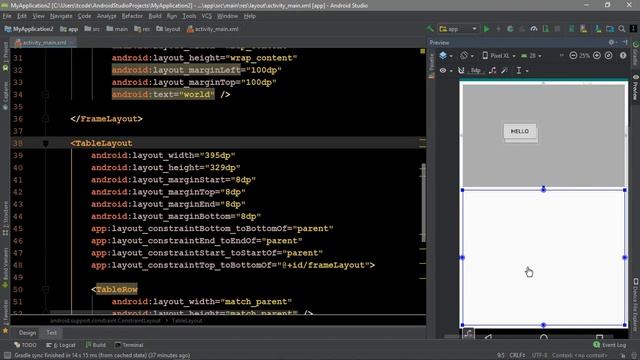Screen dimensions: 640x360
Task: Open the VCS menu
Action: pyautogui.click(x=207, y=16)
